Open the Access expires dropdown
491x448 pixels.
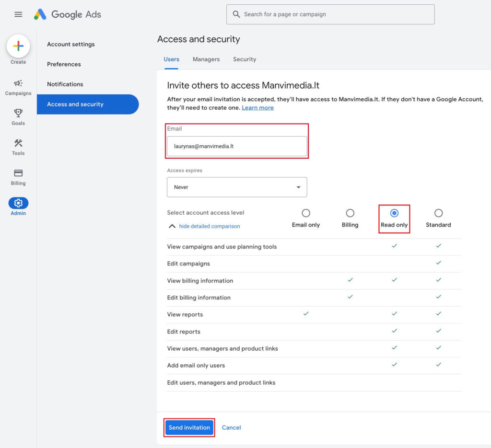point(237,187)
